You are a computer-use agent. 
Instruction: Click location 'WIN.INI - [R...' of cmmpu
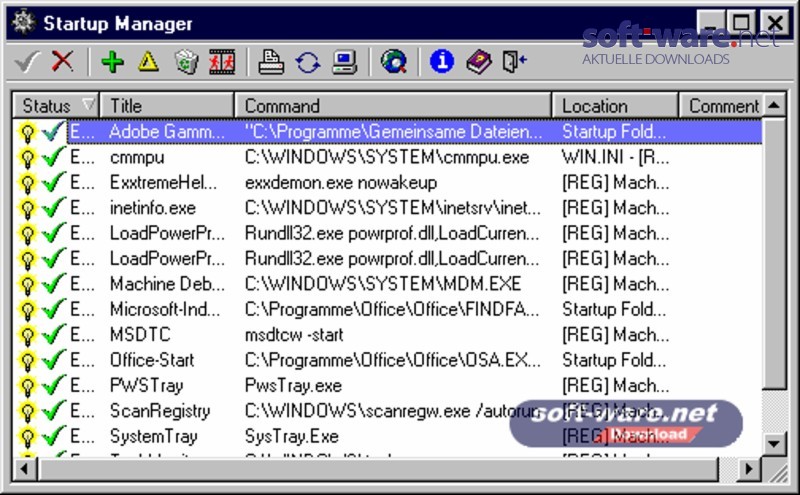[615, 158]
